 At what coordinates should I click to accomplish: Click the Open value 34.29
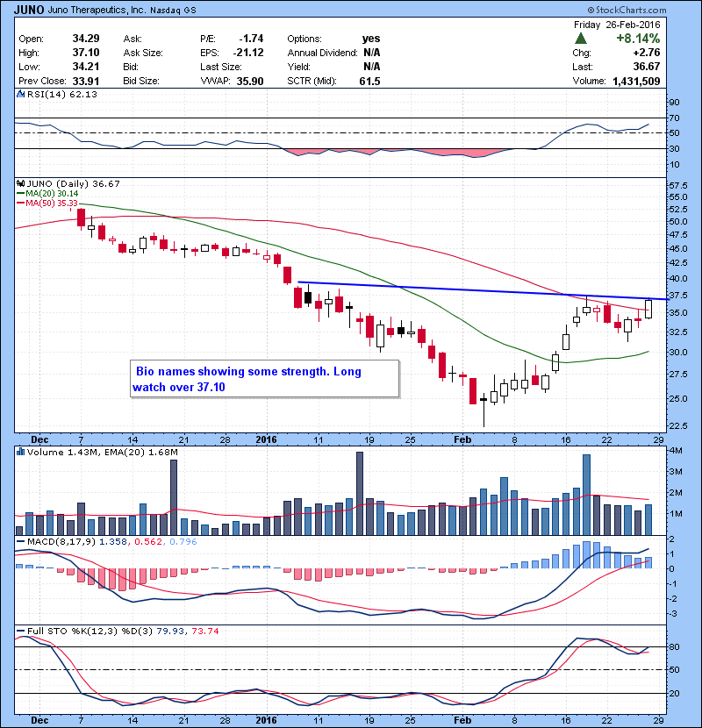[86, 38]
